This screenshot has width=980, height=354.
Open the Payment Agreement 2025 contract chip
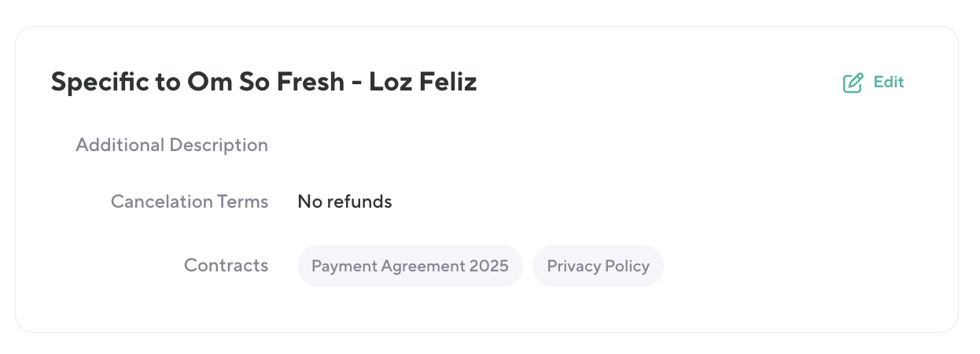coord(410,266)
